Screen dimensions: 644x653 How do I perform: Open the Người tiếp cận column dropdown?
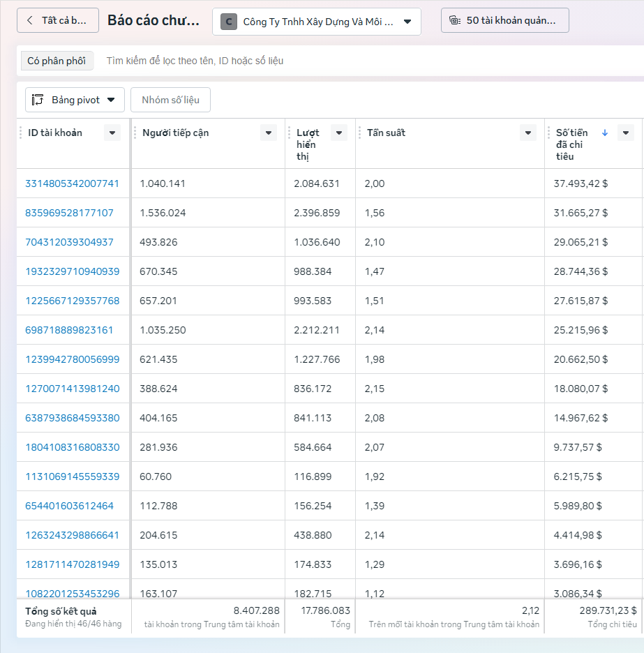268,133
